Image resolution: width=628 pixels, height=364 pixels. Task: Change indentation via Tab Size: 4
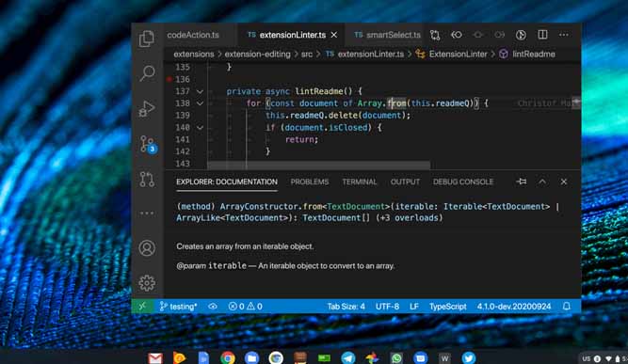click(346, 307)
